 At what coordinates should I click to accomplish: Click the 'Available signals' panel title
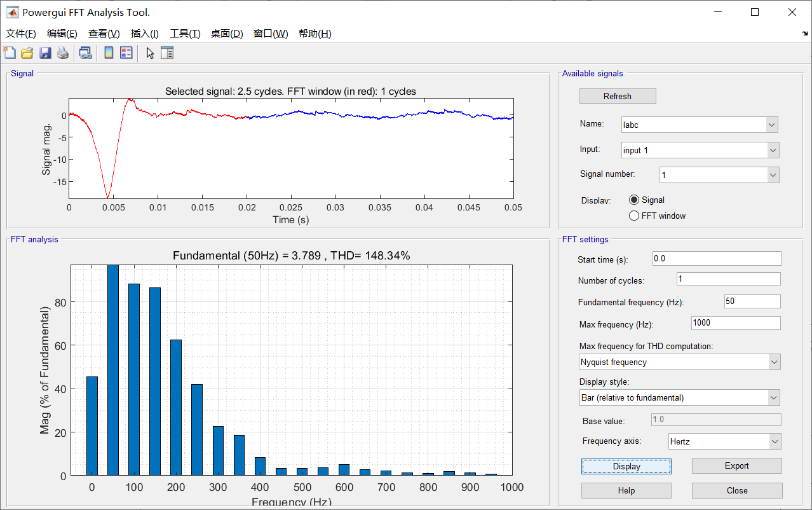point(593,74)
